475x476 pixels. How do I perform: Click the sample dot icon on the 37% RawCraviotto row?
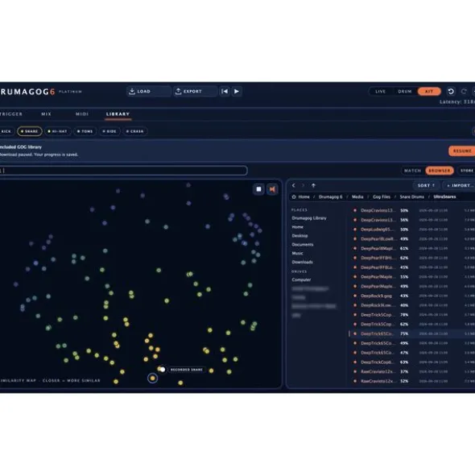pyautogui.click(x=355, y=371)
